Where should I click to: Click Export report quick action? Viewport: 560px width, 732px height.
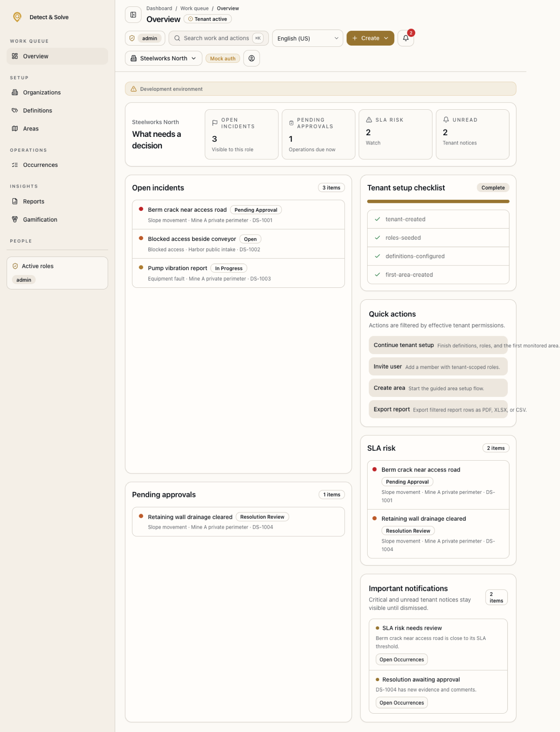click(x=438, y=409)
